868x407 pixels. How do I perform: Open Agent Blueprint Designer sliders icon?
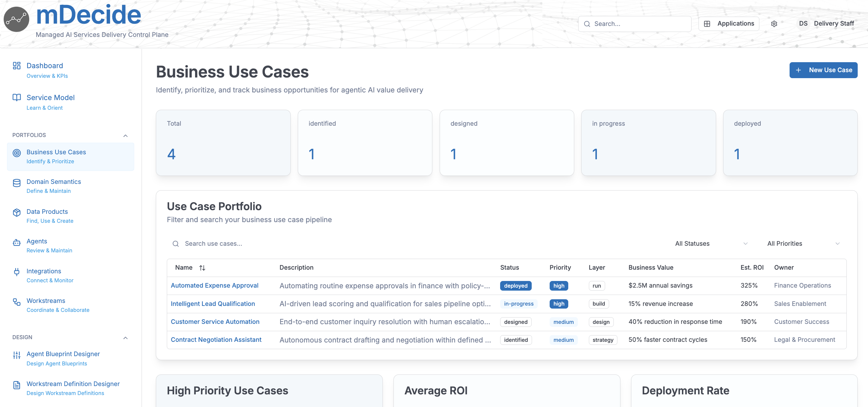17,355
